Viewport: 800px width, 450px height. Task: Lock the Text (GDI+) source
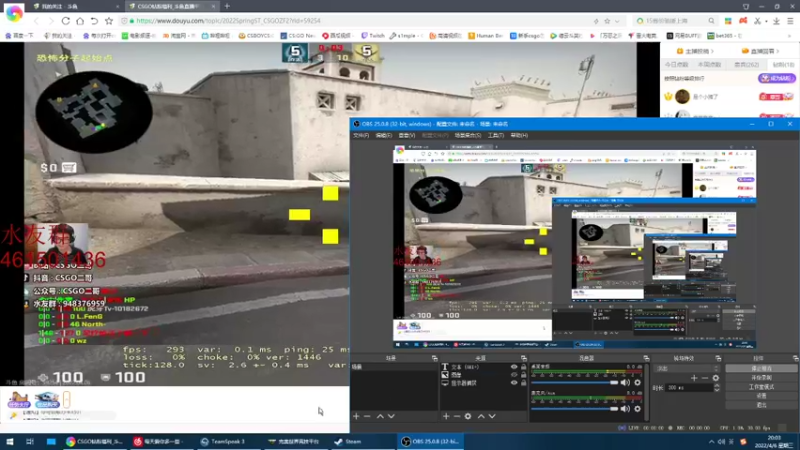[523, 367]
